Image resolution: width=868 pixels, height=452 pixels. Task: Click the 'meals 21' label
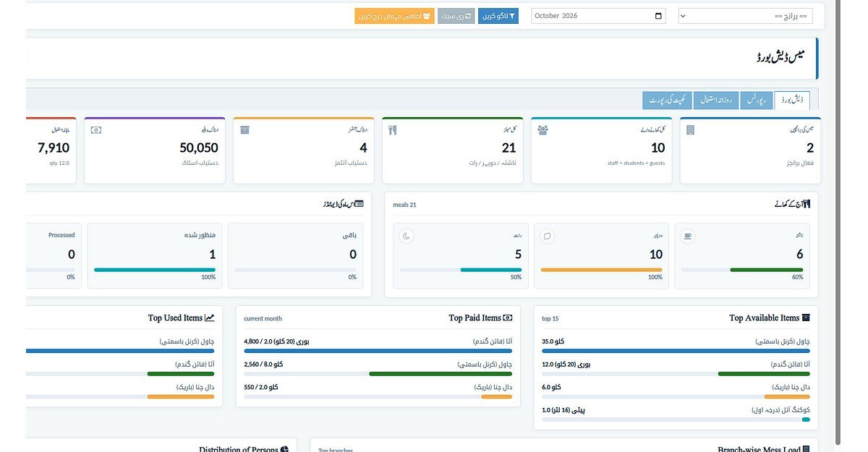(x=405, y=205)
